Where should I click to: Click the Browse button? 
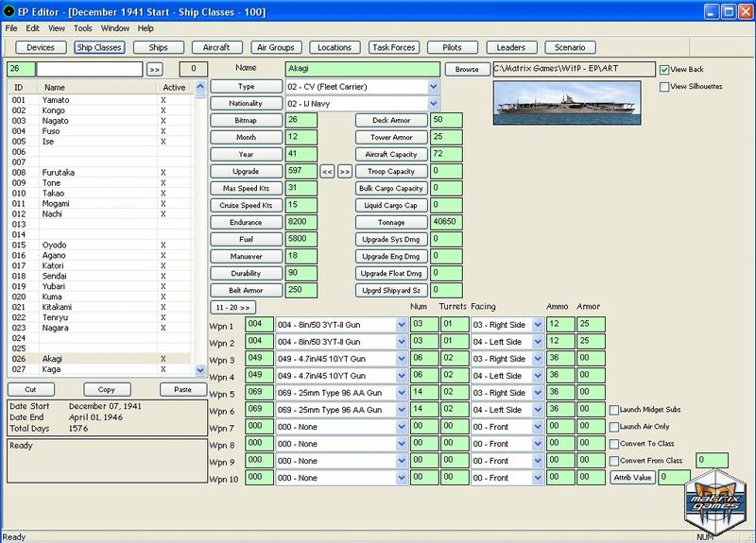pyautogui.click(x=467, y=69)
